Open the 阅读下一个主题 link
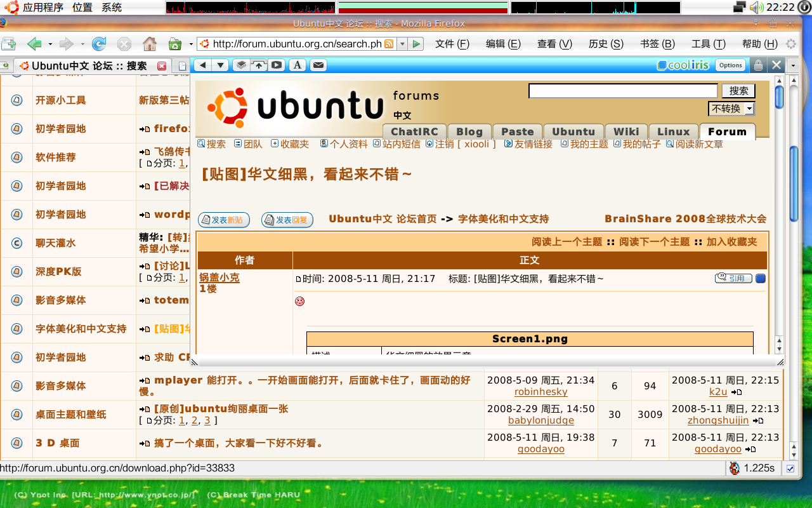Image resolution: width=812 pixels, height=508 pixels. [x=654, y=241]
